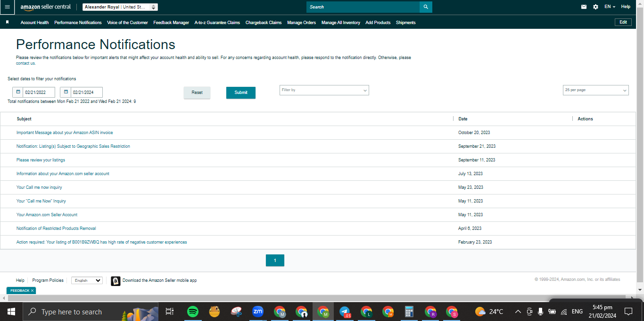Open Listing(s) Subject to Geographic Sales Restriction notification

pos(73,146)
